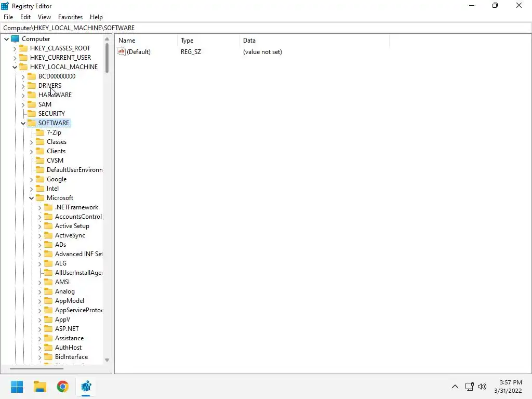Click the 7-Zip folder icon
The height and width of the screenshot is (399, 532).
(40, 132)
